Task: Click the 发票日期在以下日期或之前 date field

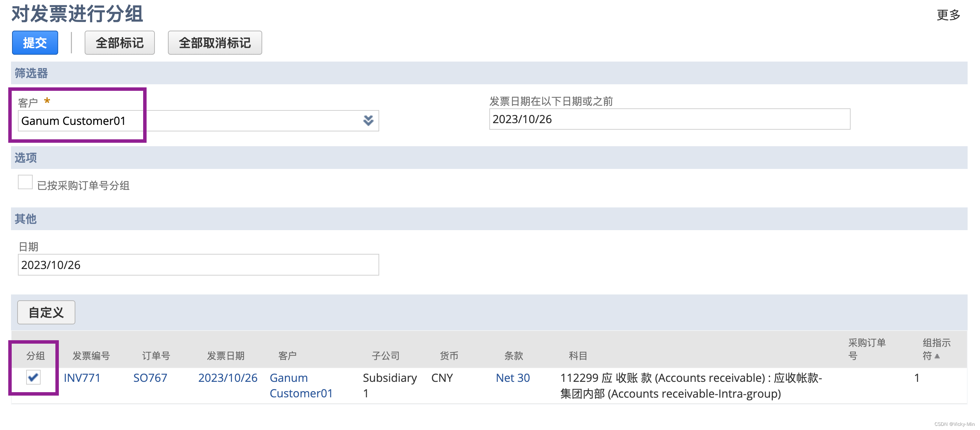Action: [669, 119]
